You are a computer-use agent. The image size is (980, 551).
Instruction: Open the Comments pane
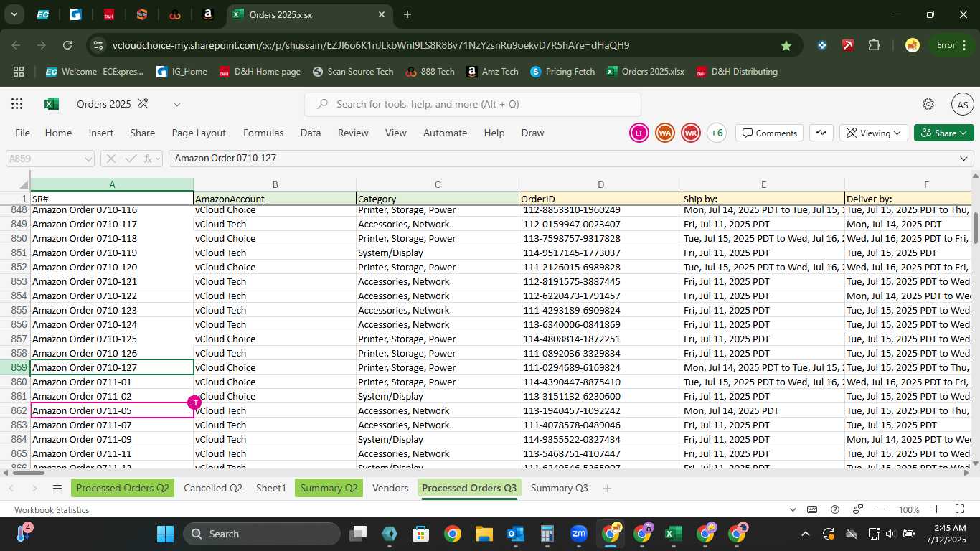click(770, 133)
